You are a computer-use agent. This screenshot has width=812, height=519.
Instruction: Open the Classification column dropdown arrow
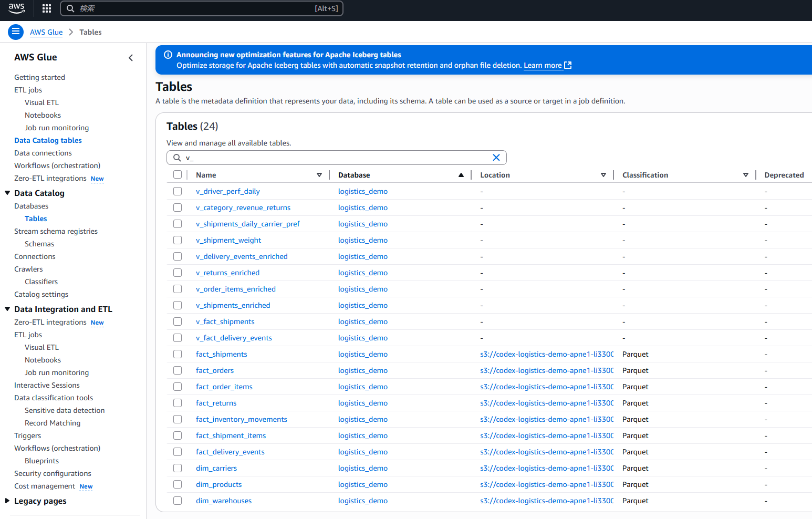(745, 175)
